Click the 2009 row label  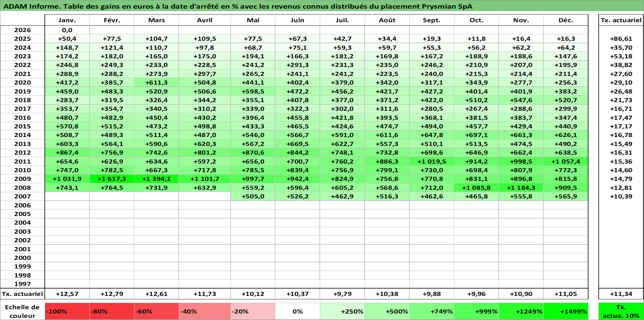point(23,179)
